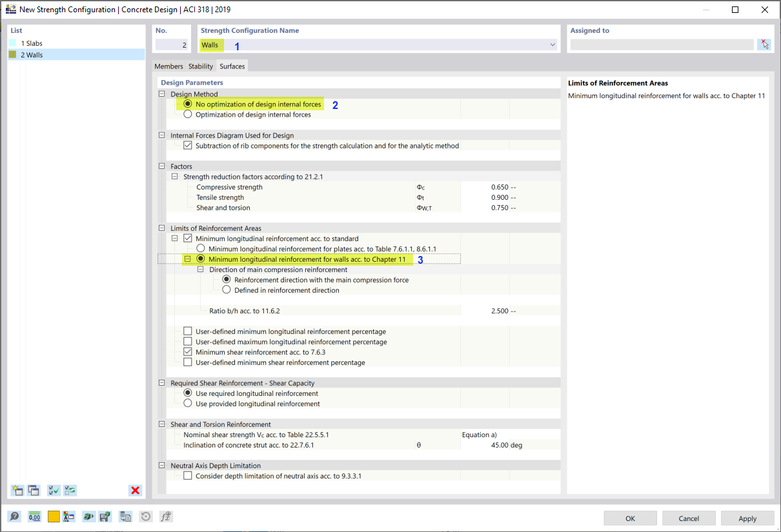Select Use provided longitudinal reinforcement
The height and width of the screenshot is (532, 781).
pos(188,403)
